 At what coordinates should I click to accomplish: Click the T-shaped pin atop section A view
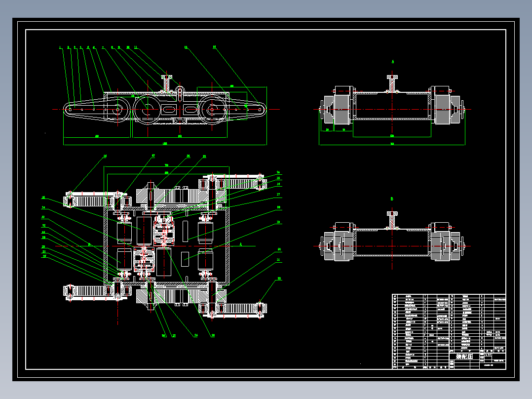(x=392, y=83)
